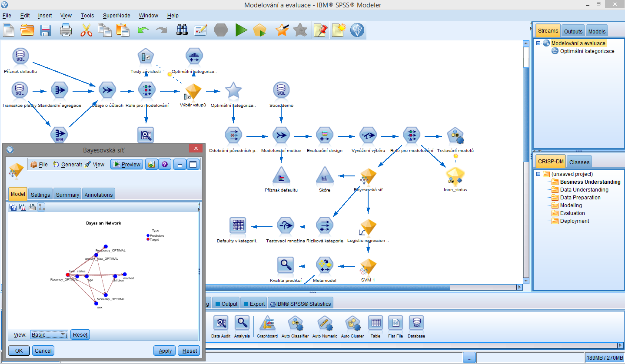Click the help icon in Bayesovská síť dialog
Image resolution: width=625 pixels, height=364 pixels.
tap(164, 164)
